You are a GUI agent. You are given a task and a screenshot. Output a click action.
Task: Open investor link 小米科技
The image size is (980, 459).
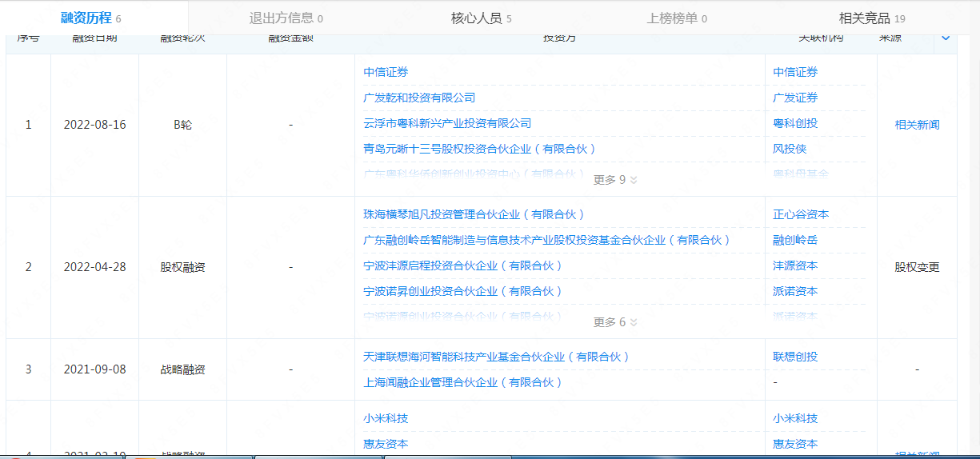[x=386, y=418]
